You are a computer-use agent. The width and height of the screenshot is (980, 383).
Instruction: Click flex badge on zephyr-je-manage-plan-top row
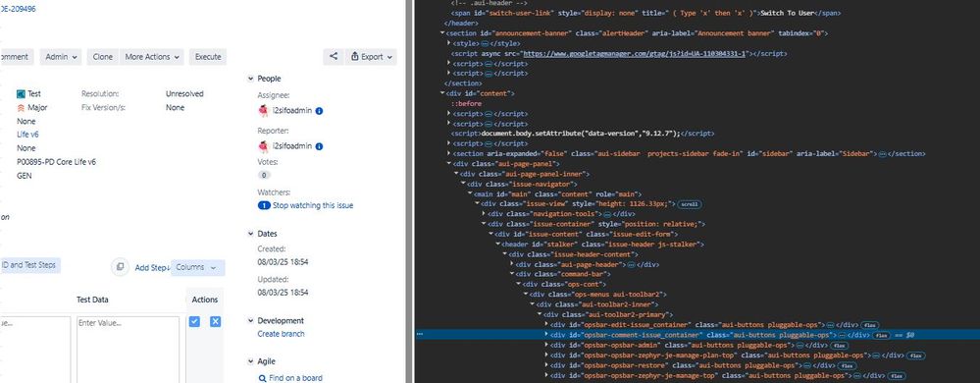915,356
